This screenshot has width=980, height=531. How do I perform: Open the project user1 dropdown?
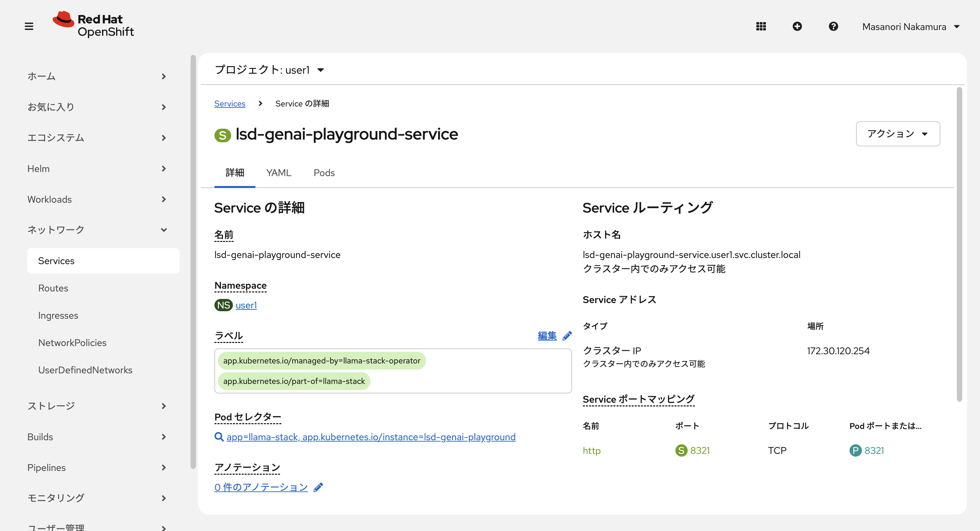pos(269,70)
